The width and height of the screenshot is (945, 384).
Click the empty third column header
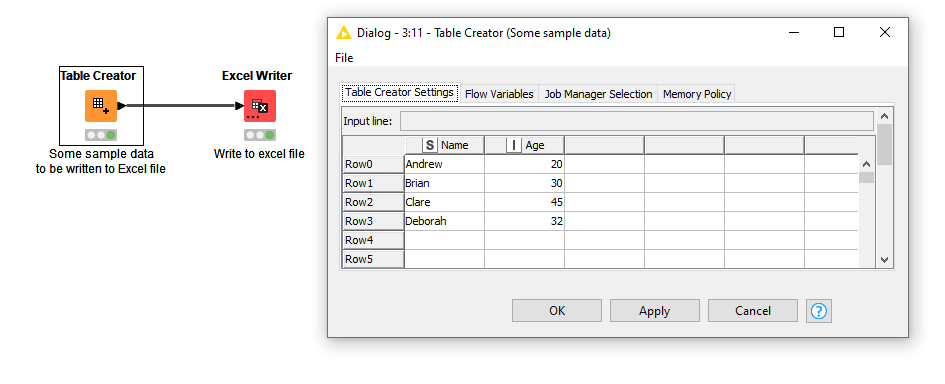(x=604, y=145)
